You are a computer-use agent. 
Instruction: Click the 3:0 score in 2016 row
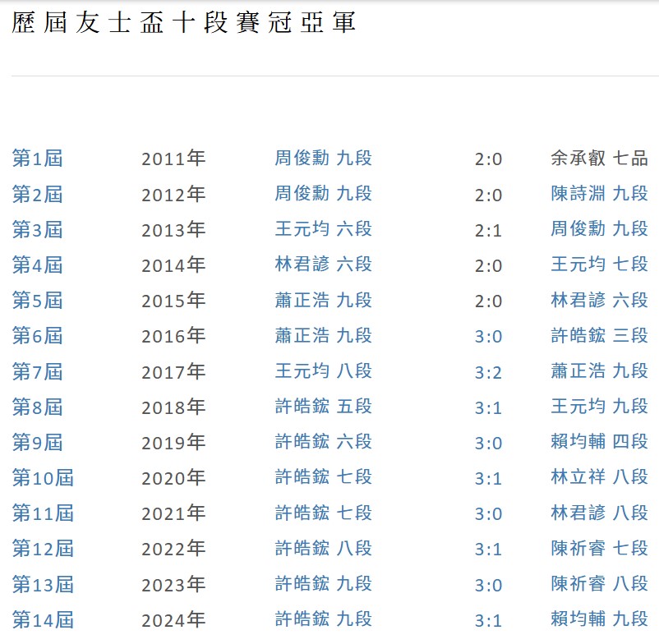tap(488, 337)
